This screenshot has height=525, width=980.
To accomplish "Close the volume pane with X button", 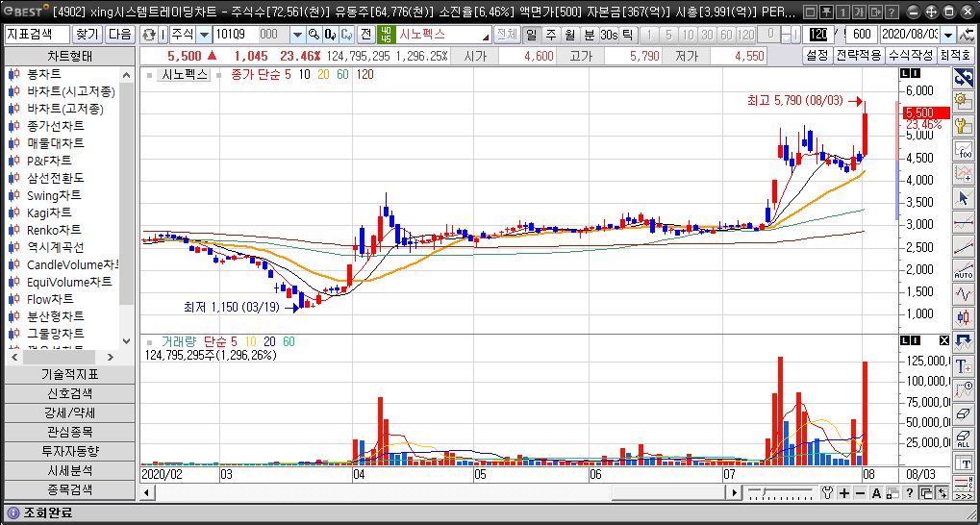I will click(x=943, y=340).
